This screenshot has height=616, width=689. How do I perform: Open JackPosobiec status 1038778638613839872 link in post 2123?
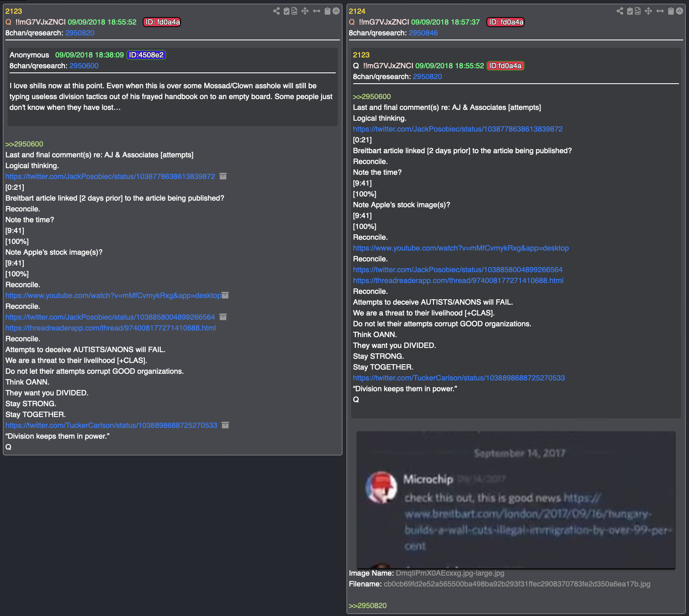pos(110,176)
